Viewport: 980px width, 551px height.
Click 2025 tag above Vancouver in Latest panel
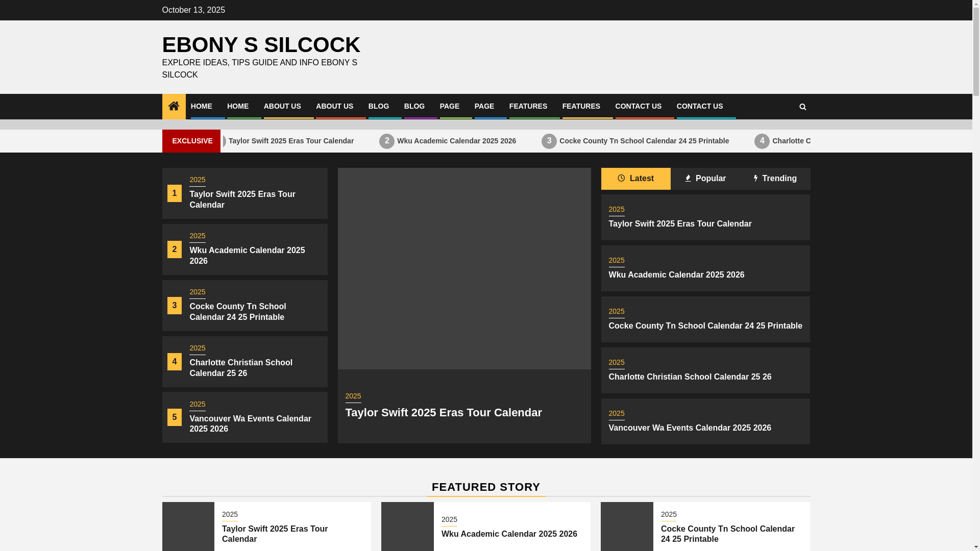(x=617, y=414)
